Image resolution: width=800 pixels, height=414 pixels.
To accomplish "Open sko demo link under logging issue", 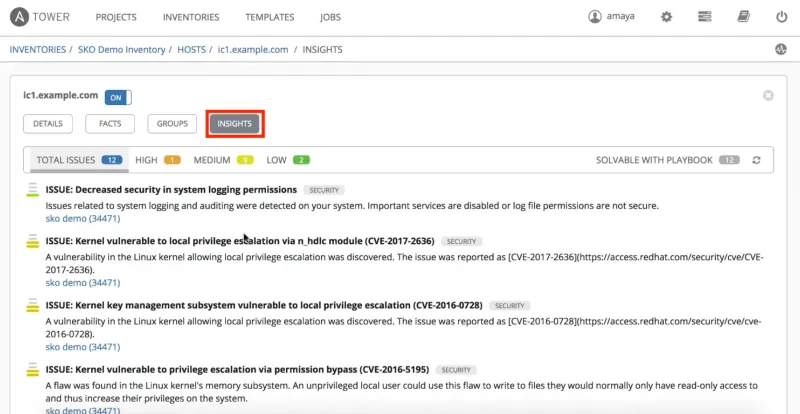I will click(83, 218).
